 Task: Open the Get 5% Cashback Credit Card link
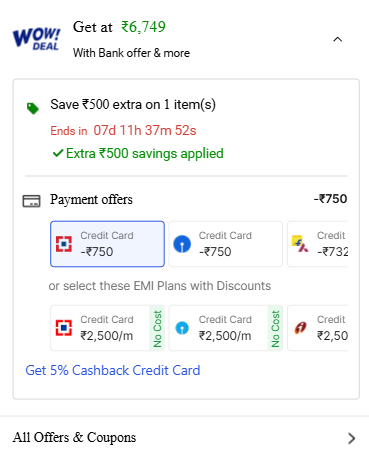(113, 370)
